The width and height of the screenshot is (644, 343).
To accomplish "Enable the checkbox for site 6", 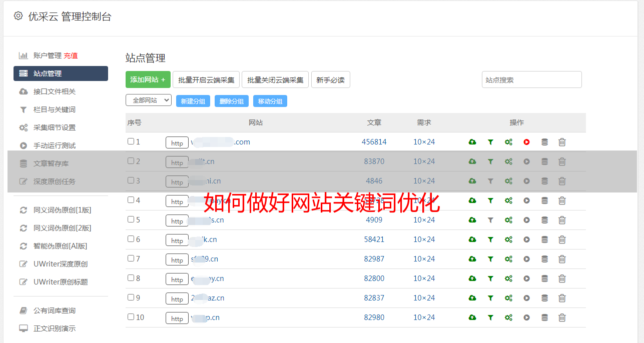I will click(131, 239).
